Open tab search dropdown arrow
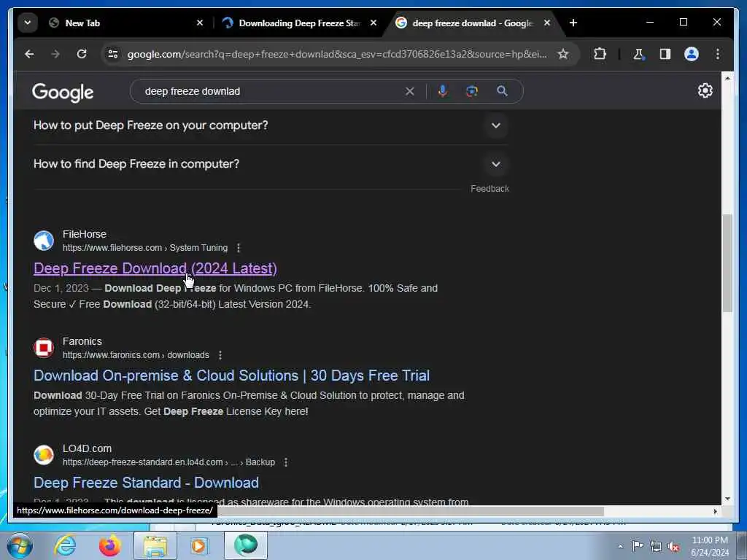This screenshot has height=560, width=747. pyautogui.click(x=28, y=23)
